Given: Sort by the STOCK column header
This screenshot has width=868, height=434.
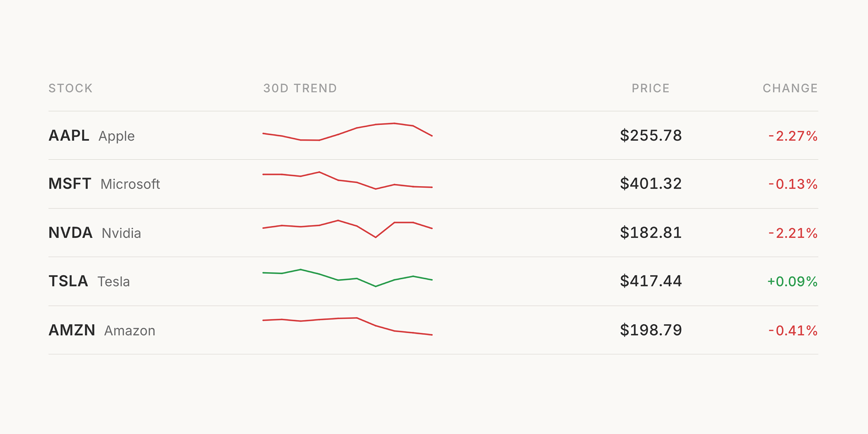Looking at the screenshot, I should (70, 88).
